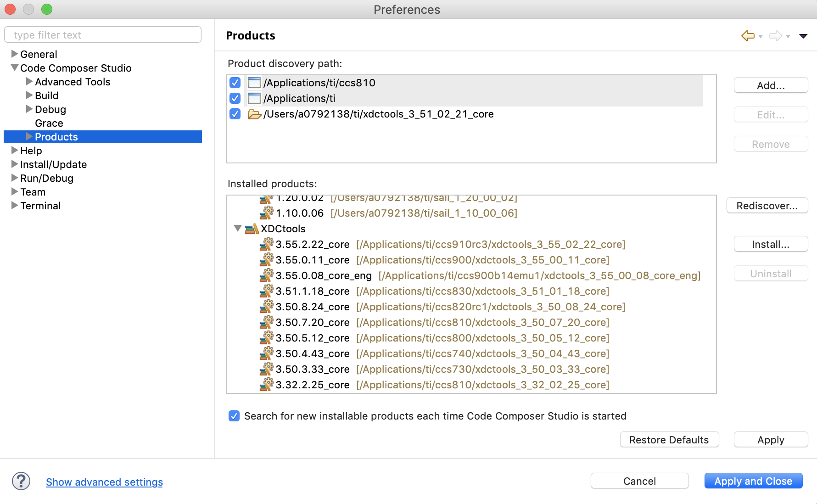The height and width of the screenshot is (504, 817).
Task: Select the Run/Debug tree item label
Action: pyautogui.click(x=47, y=178)
